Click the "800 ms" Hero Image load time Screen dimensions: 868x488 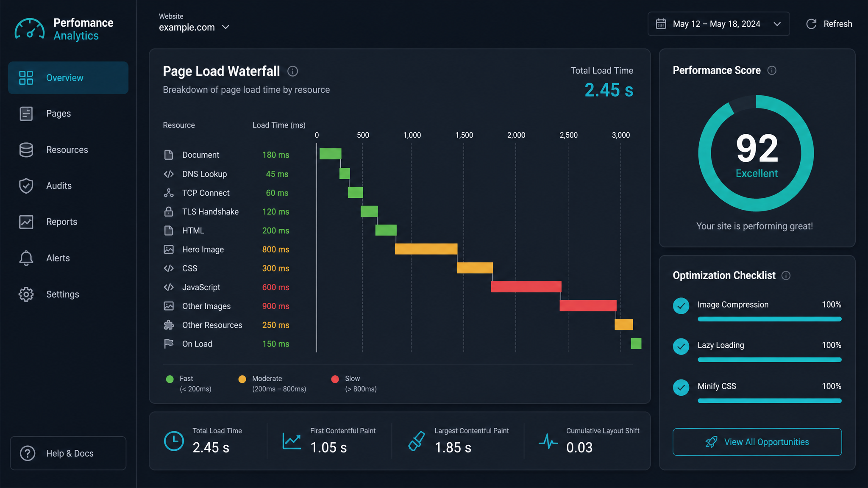pos(275,250)
